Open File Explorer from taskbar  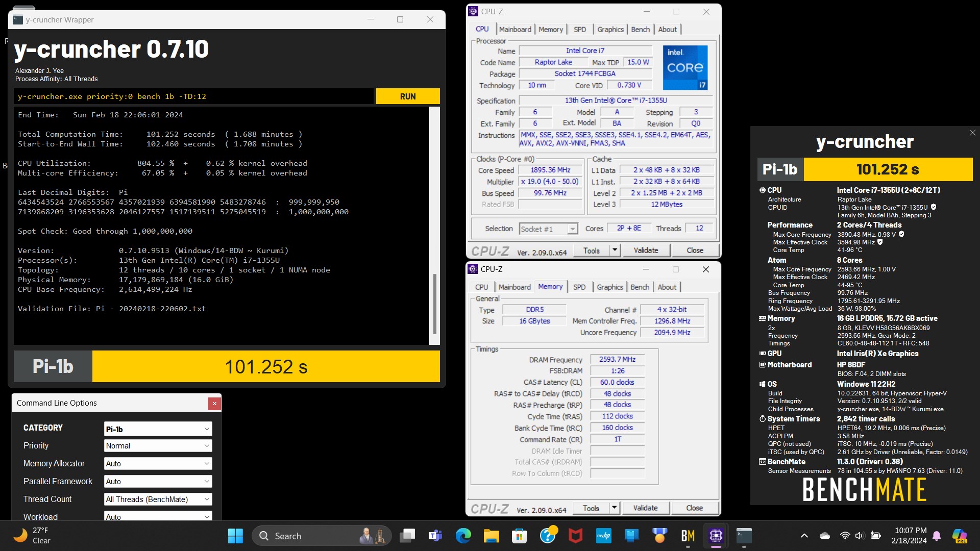[491, 536]
